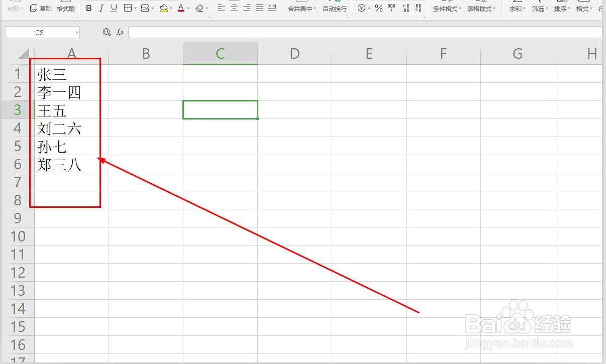606x364 pixels.
Task: Open 格式 format menu
Action: point(584,9)
